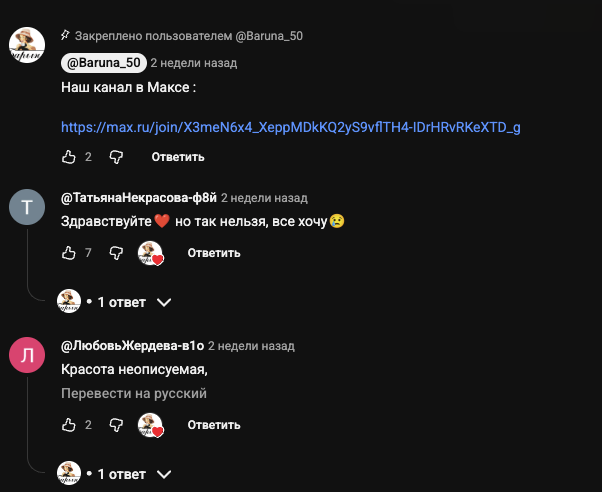Viewport: 602px width, 492px height.
Task: Open the @Baruna_50 username badge
Action: 104,63
